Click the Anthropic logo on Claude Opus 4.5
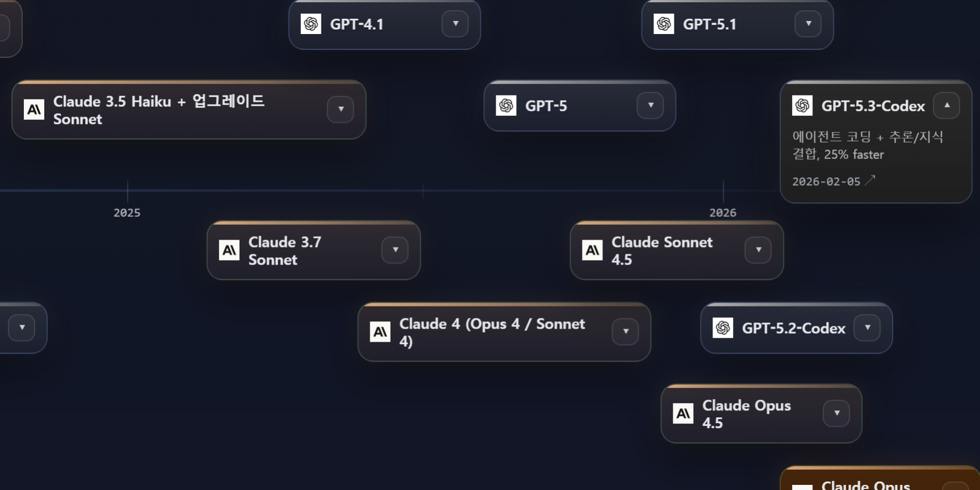Screen dimensions: 980x490 tap(683, 413)
